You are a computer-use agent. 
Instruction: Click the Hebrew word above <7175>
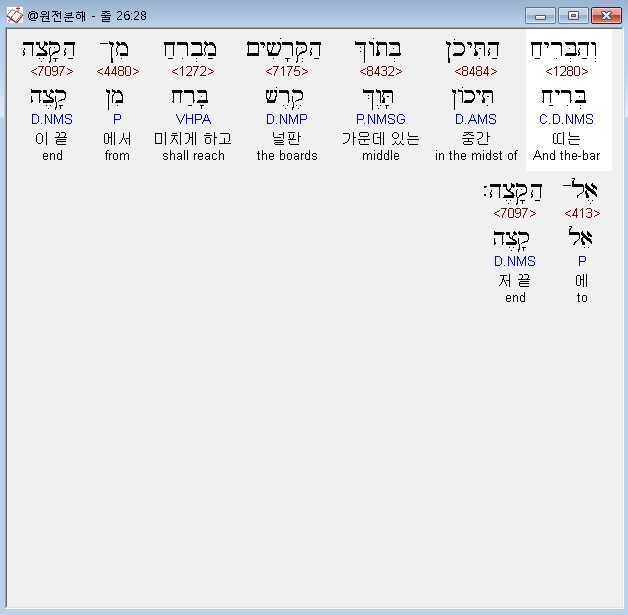tap(284, 50)
